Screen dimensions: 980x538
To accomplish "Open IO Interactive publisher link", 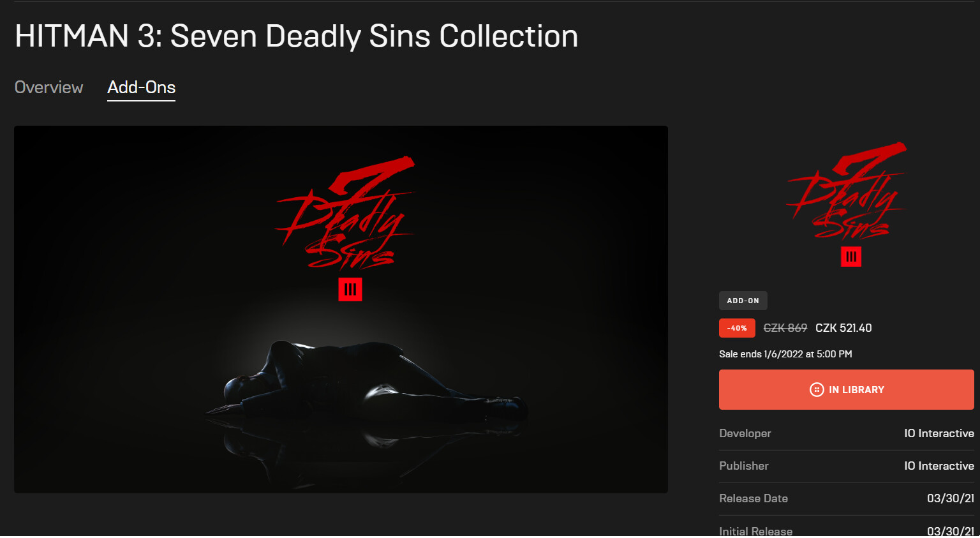I will [x=939, y=466].
